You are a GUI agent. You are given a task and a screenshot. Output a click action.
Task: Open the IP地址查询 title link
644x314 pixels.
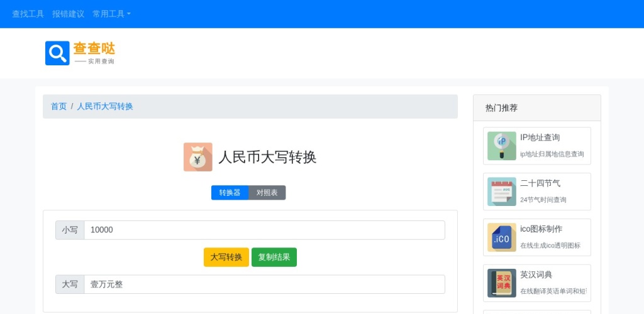click(x=540, y=138)
